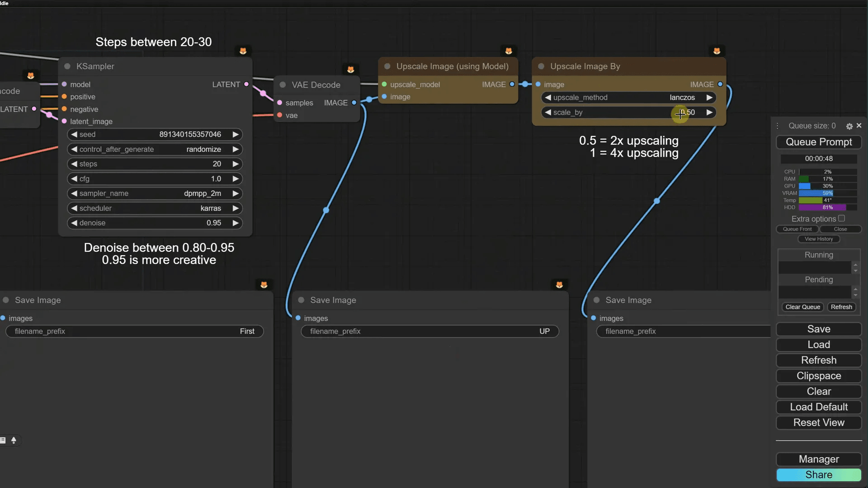Enable the Extra options checkbox

[841, 218]
